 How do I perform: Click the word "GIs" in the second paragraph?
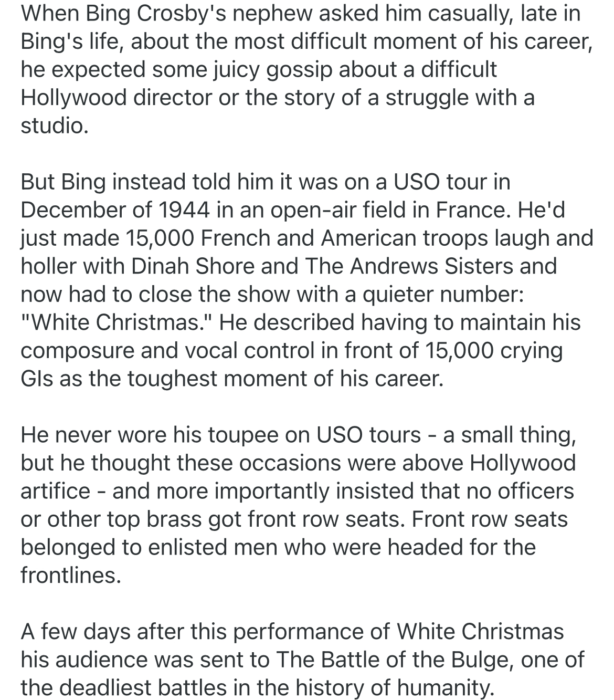pyautogui.click(x=36, y=378)
